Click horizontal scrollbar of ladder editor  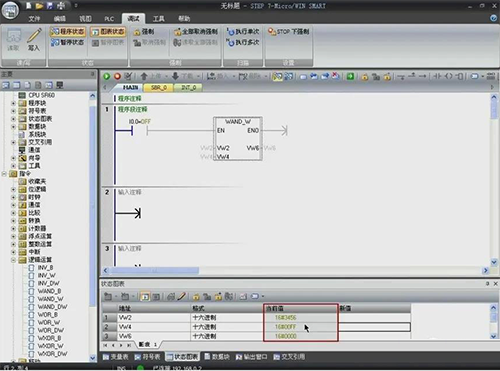tap(295, 270)
